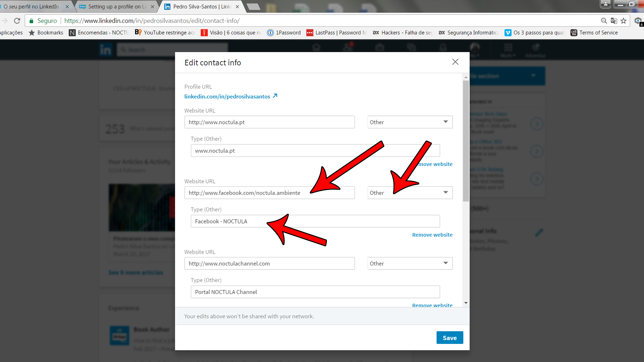This screenshot has width=644, height=362.
Task: Click the Book Author company logo icon
Action: click(119, 336)
